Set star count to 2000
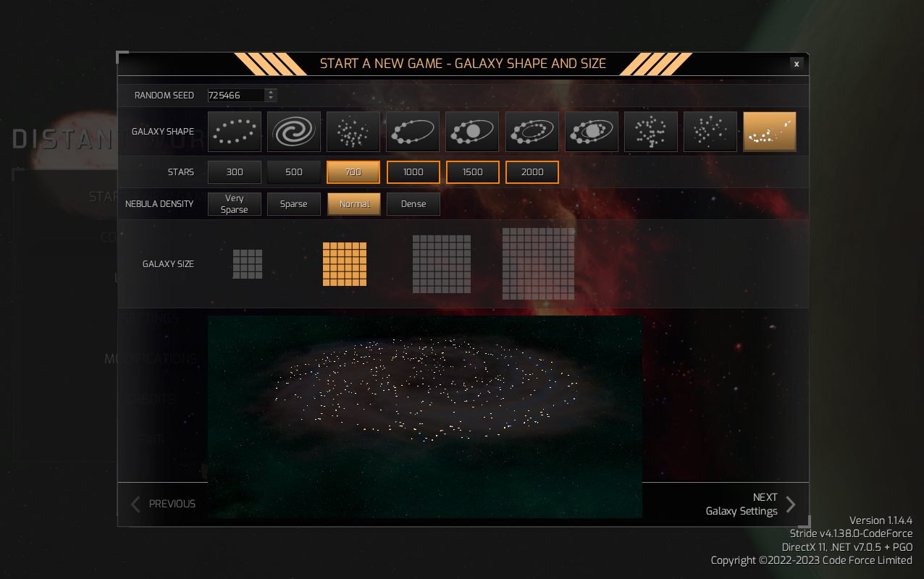Screen dimensions: 924x579 (532, 172)
